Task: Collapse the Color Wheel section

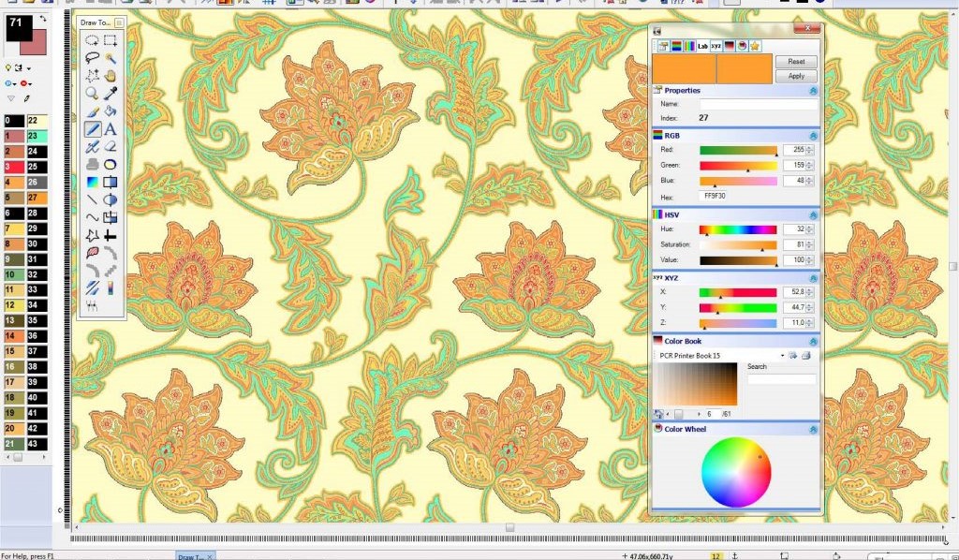Action: 813,429
